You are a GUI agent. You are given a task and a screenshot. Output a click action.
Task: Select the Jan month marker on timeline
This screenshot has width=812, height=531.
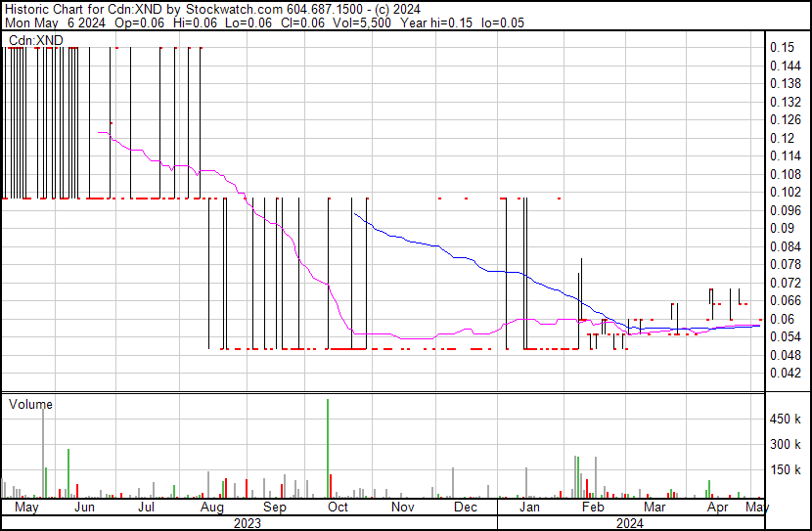pos(528,508)
